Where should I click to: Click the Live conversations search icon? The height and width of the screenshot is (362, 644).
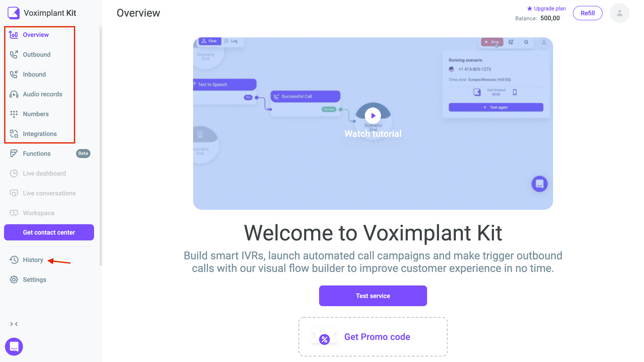click(14, 193)
